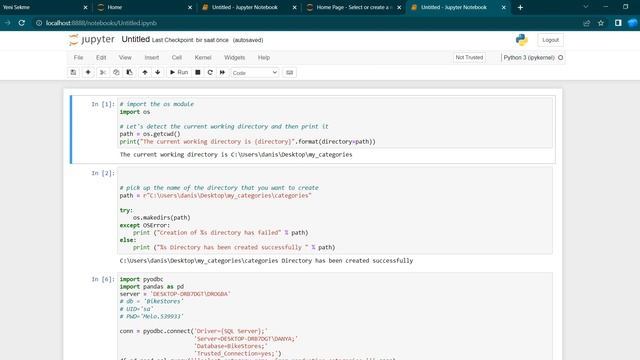Image resolution: width=640 pixels, height=360 pixels.
Task: Open the View menu
Action: coord(125,58)
